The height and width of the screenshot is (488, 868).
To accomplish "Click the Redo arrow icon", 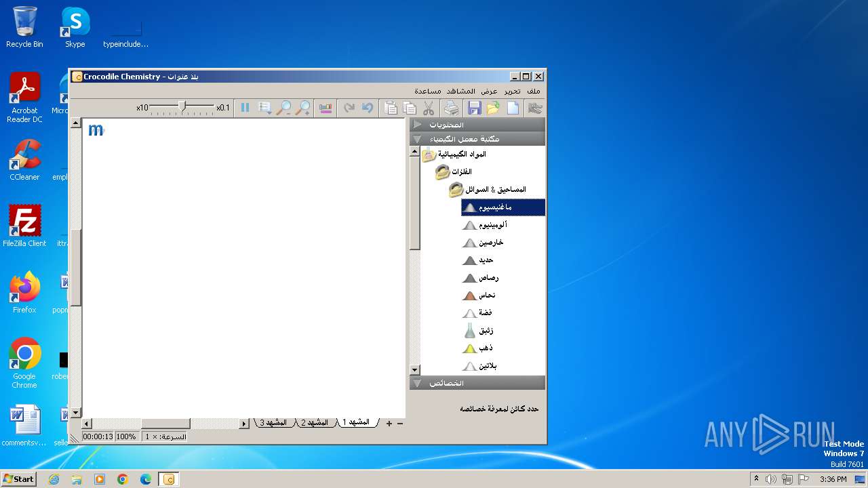I will [349, 108].
